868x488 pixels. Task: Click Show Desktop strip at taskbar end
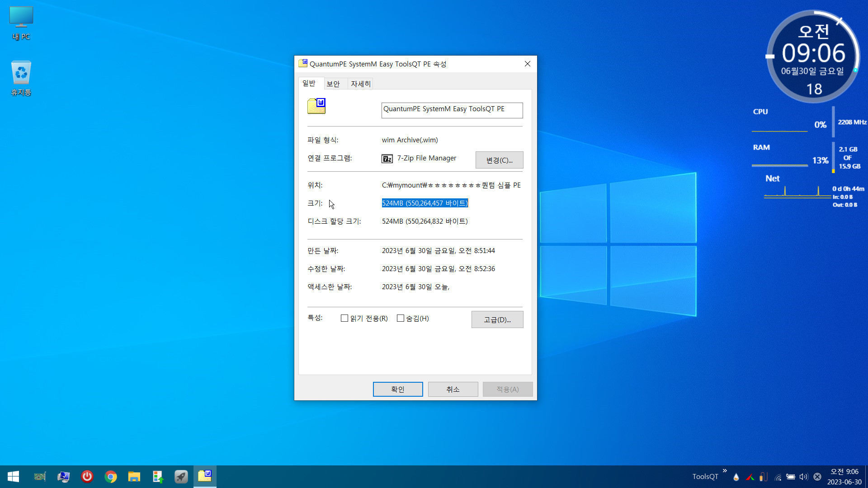tap(866, 477)
